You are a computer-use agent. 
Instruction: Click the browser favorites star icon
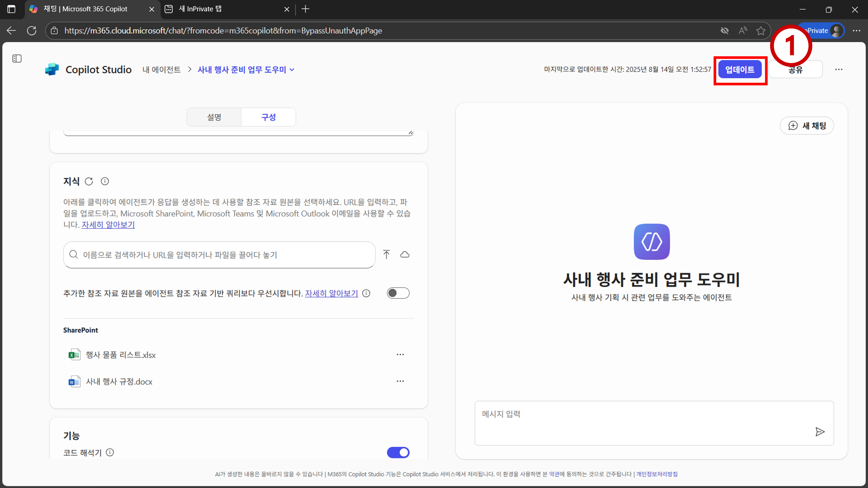pyautogui.click(x=761, y=31)
